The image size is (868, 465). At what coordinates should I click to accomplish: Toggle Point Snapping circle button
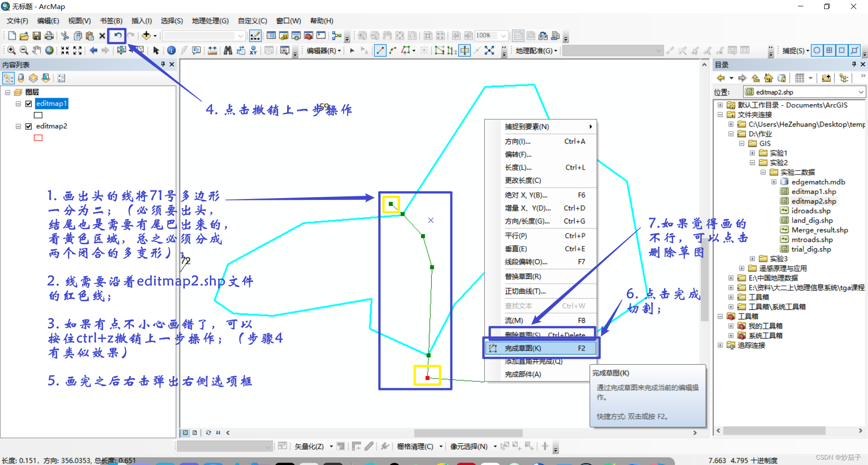click(x=817, y=50)
